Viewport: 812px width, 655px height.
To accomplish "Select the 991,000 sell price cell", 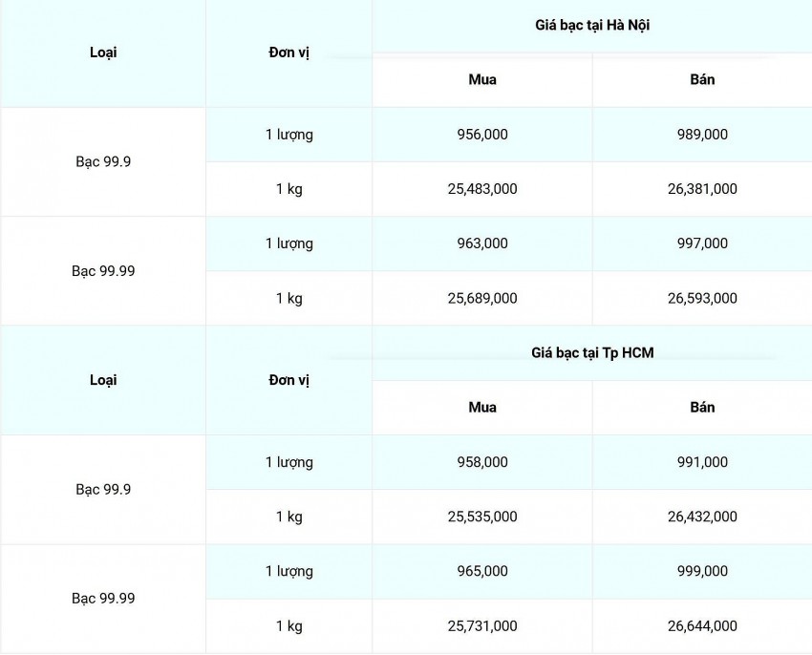I will pos(702,462).
